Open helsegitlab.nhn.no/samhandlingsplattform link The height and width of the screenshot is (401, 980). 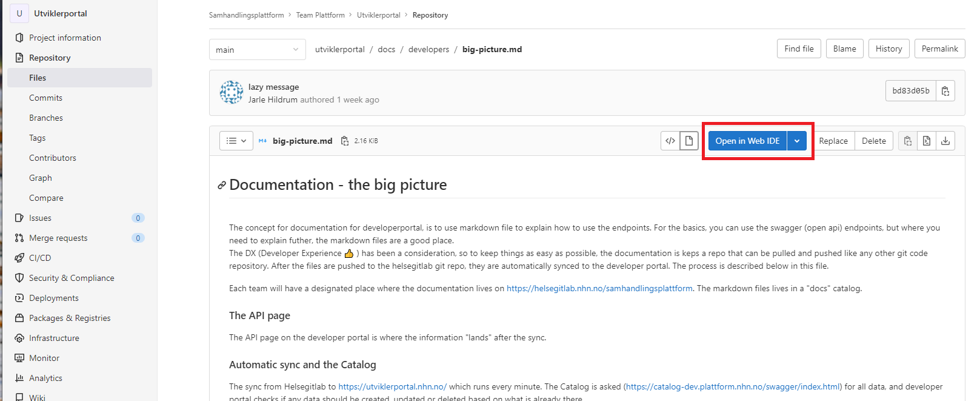599,288
